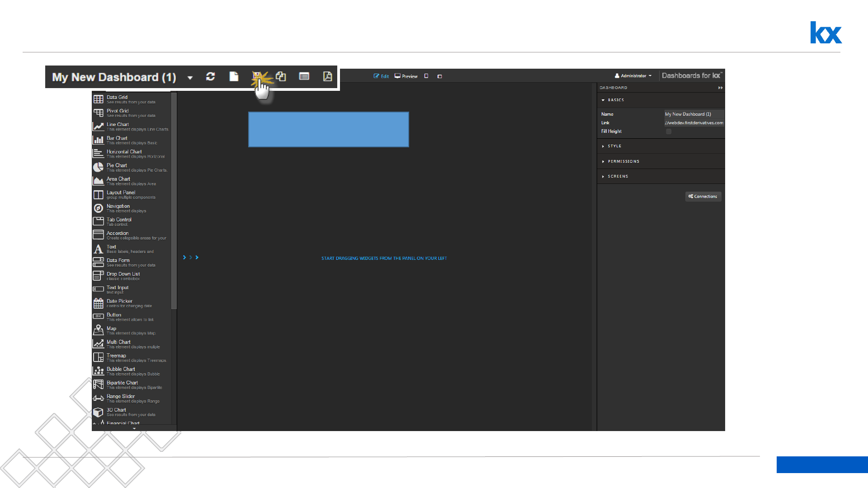Open the Administrator user menu
This screenshot has height=488, width=868.
(x=633, y=76)
